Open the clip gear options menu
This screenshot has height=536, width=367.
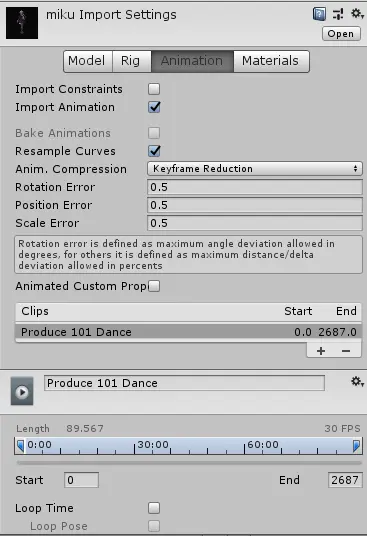pos(357,381)
